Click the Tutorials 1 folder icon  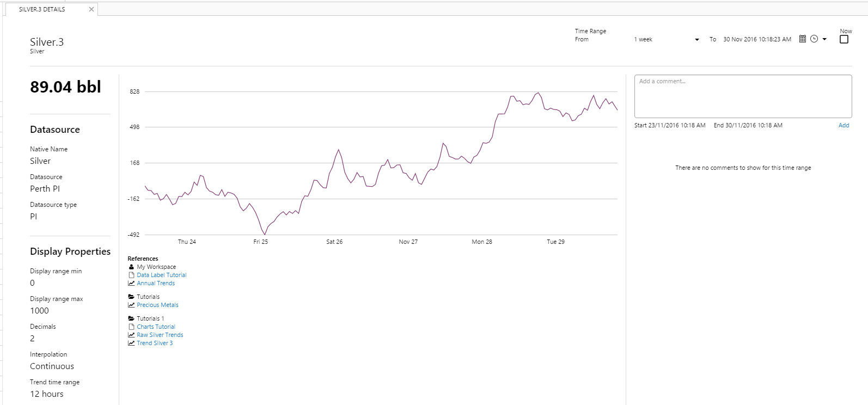click(131, 318)
